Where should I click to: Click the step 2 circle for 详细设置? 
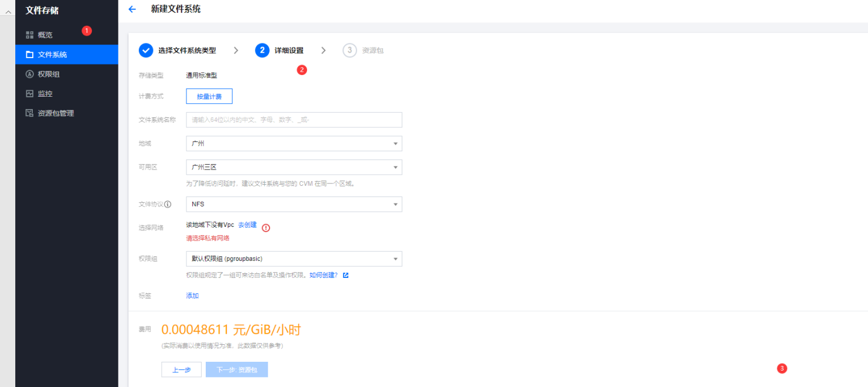(x=262, y=50)
